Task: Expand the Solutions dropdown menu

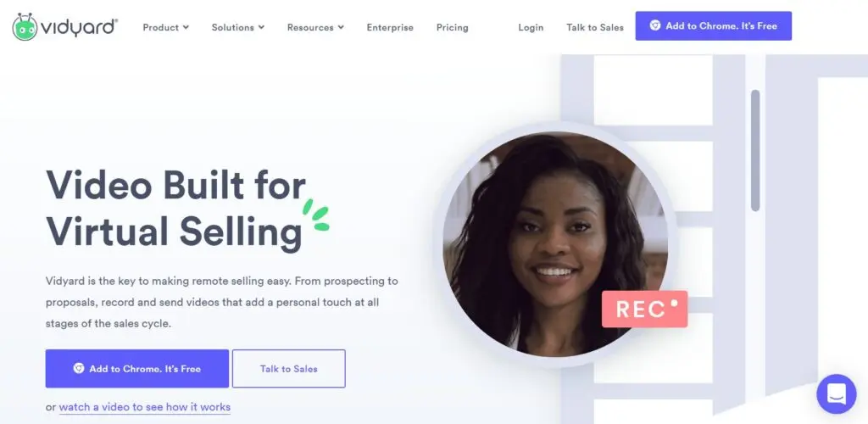Action: tap(238, 27)
